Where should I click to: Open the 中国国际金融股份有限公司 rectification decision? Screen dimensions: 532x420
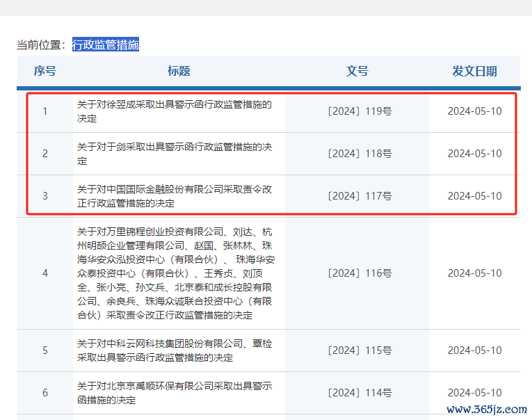[174, 196]
